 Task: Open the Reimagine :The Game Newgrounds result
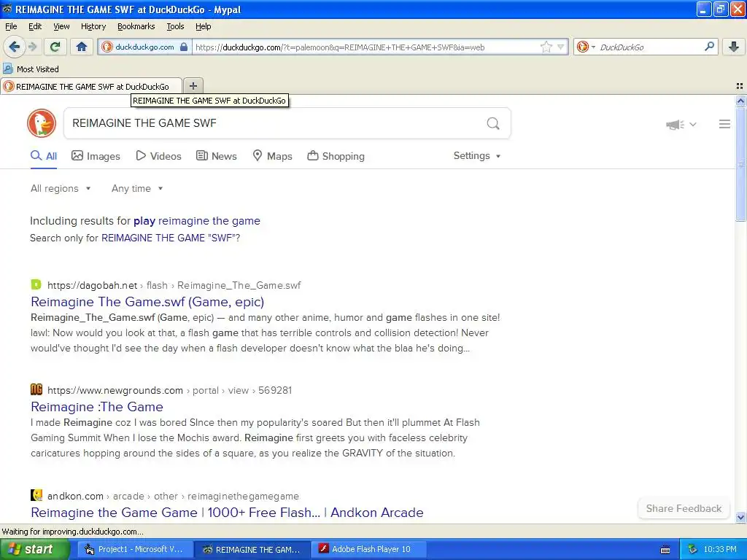[97, 407]
